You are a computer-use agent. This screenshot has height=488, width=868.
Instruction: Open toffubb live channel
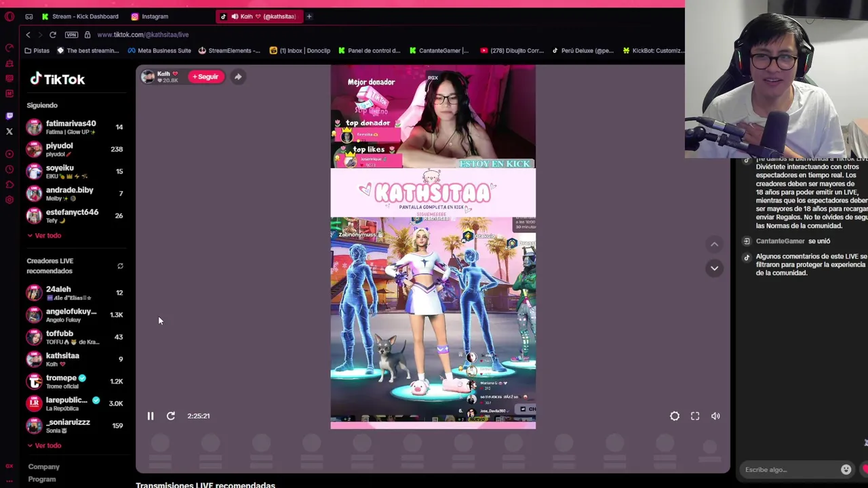point(75,337)
